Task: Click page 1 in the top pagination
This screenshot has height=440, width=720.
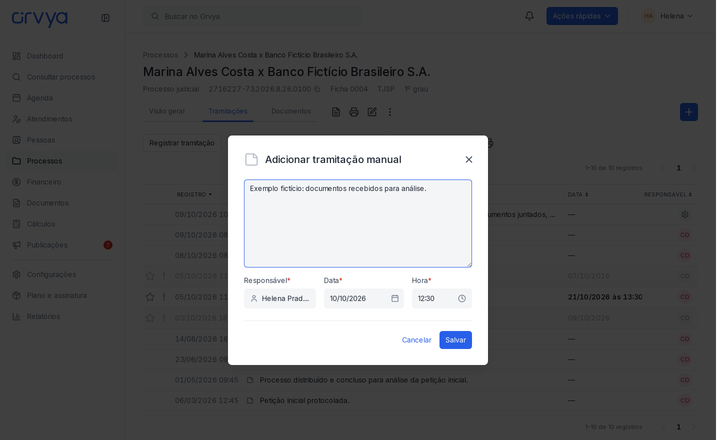Action: 678,168
